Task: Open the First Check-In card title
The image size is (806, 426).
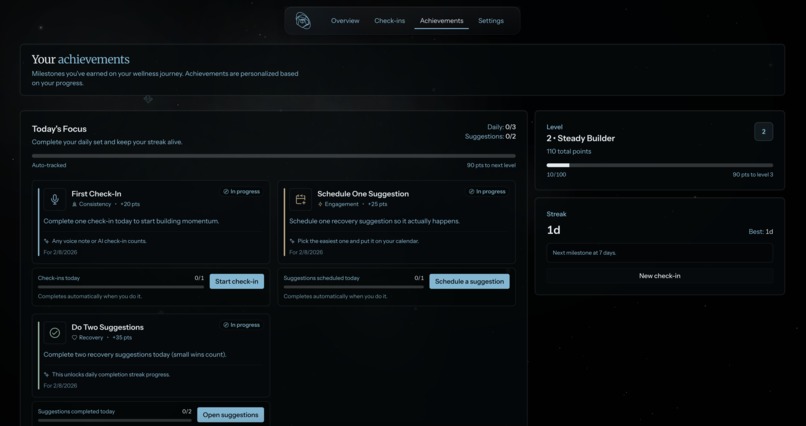Action: (x=96, y=194)
